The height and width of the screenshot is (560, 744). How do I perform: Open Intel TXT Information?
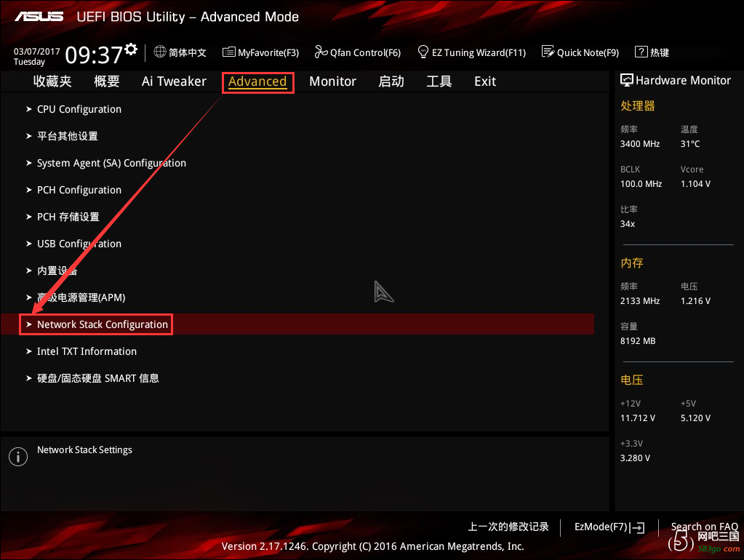click(x=87, y=351)
